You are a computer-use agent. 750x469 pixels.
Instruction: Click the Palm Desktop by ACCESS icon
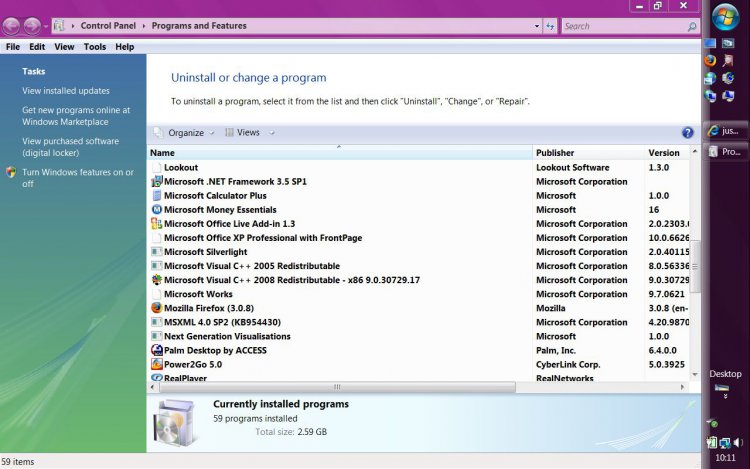(156, 350)
